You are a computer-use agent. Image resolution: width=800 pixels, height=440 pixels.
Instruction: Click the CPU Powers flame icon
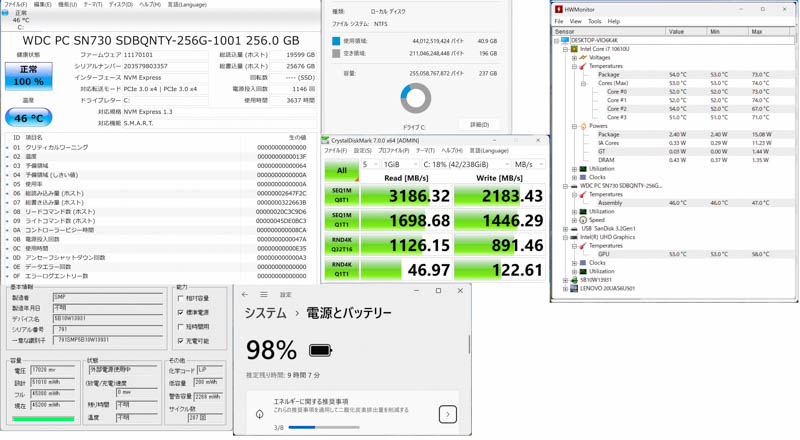pyautogui.click(x=583, y=126)
